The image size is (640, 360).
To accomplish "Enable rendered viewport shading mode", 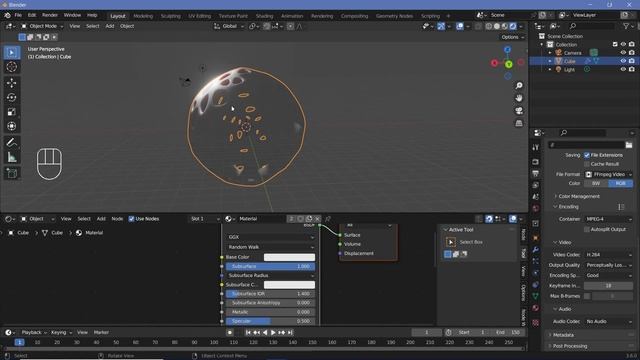I will click(513, 26).
